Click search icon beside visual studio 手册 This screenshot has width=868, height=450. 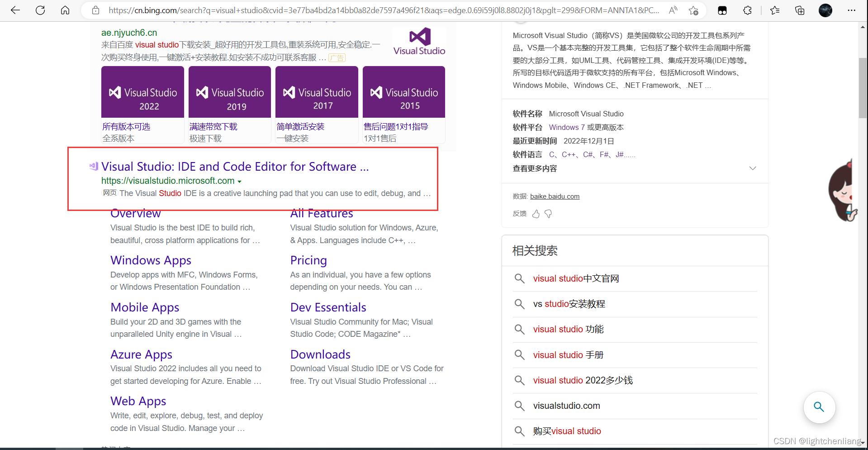point(520,355)
